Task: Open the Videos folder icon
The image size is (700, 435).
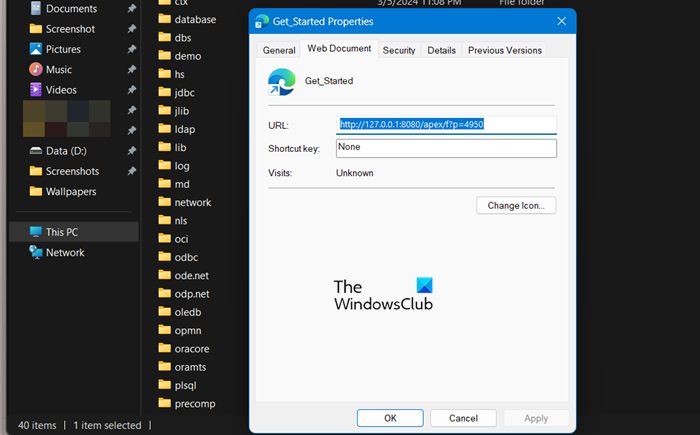Action: coord(37,90)
